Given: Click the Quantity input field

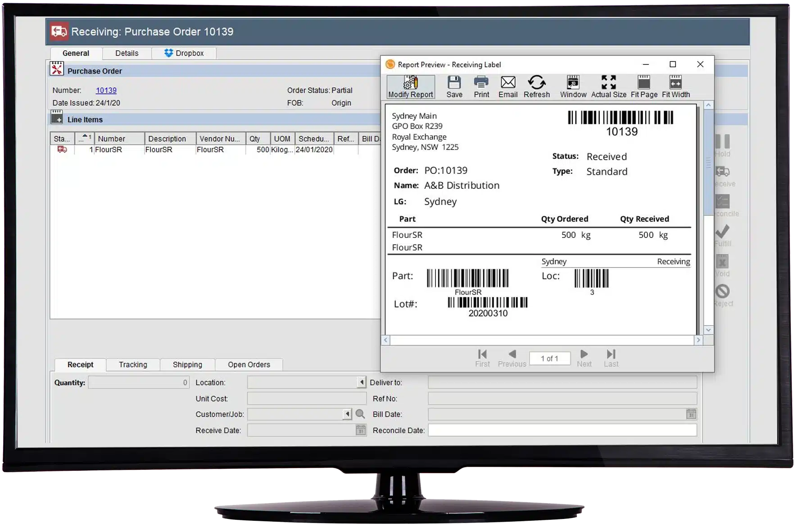Looking at the screenshot, I should [x=139, y=382].
